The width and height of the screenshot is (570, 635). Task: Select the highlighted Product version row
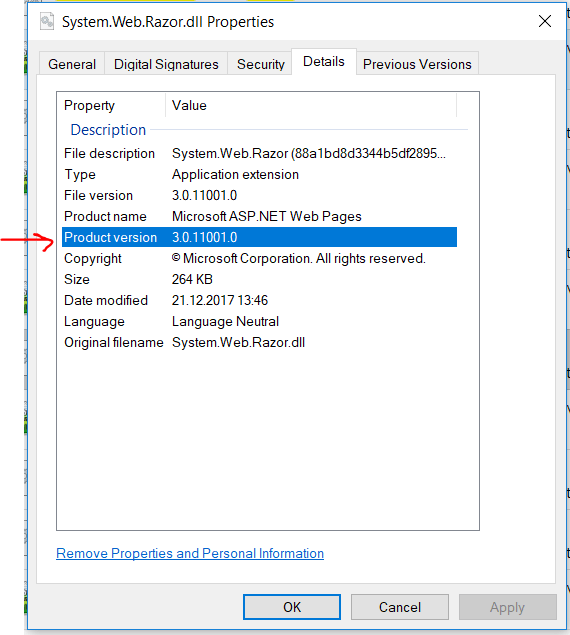(259, 237)
